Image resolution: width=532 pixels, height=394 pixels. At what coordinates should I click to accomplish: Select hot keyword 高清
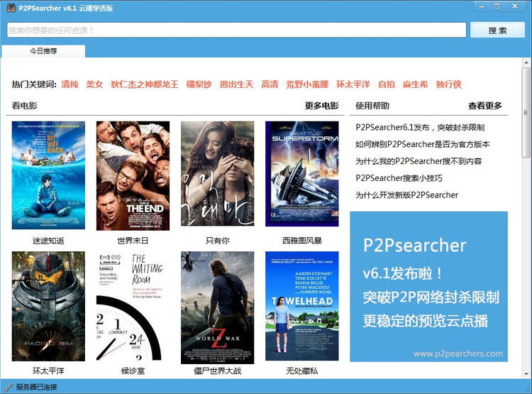(270, 84)
